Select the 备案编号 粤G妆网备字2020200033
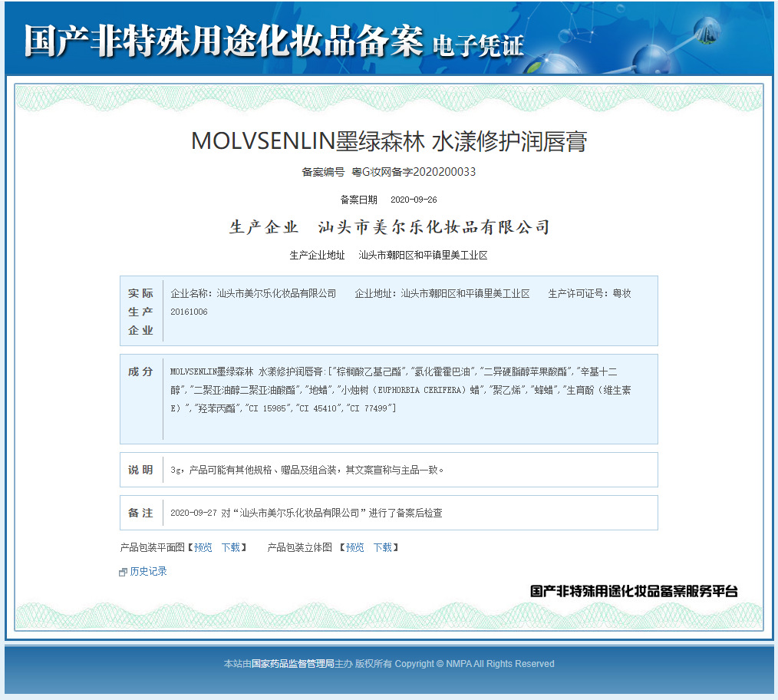778x700 pixels. 389,172
